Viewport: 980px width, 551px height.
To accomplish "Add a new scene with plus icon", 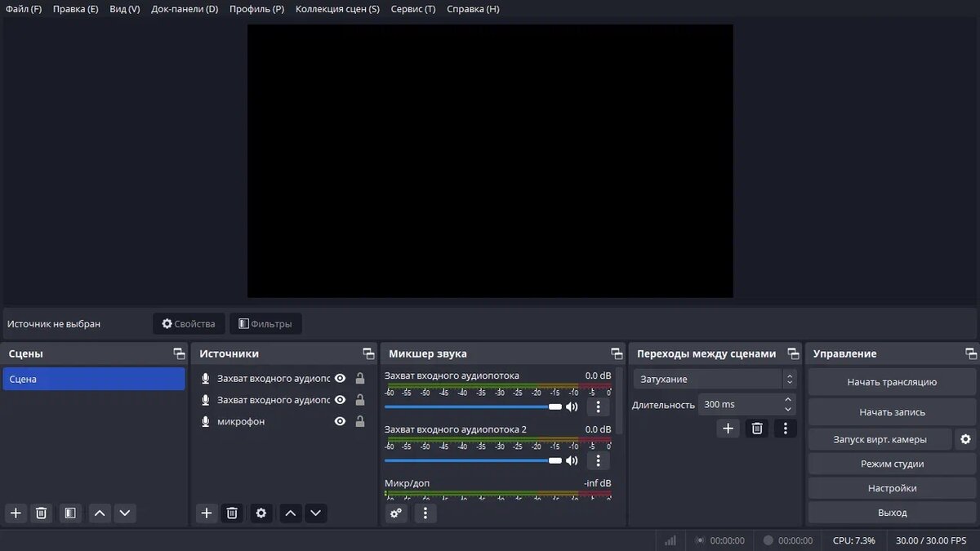I will [16, 513].
